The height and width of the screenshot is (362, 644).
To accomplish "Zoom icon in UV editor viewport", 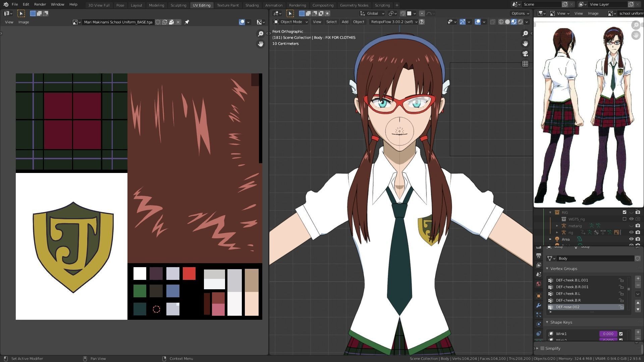I will 260,34.
